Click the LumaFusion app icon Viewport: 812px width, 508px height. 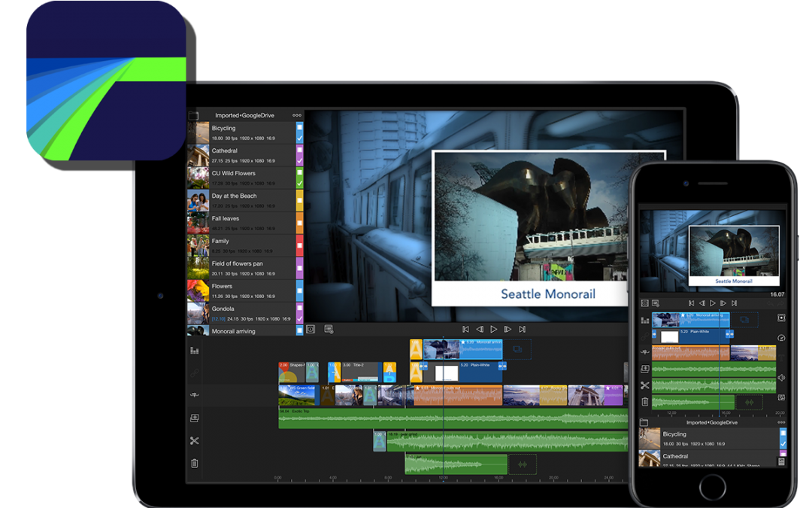coord(106,81)
